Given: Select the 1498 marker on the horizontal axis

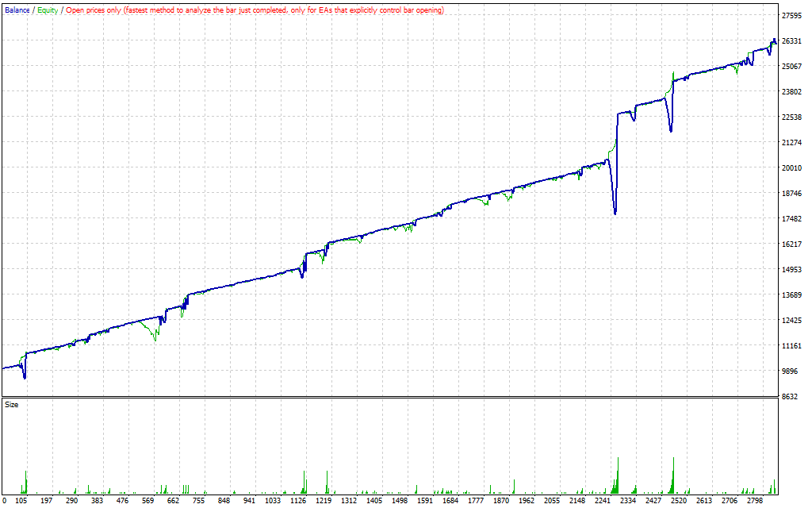Looking at the screenshot, I should 400,501.
